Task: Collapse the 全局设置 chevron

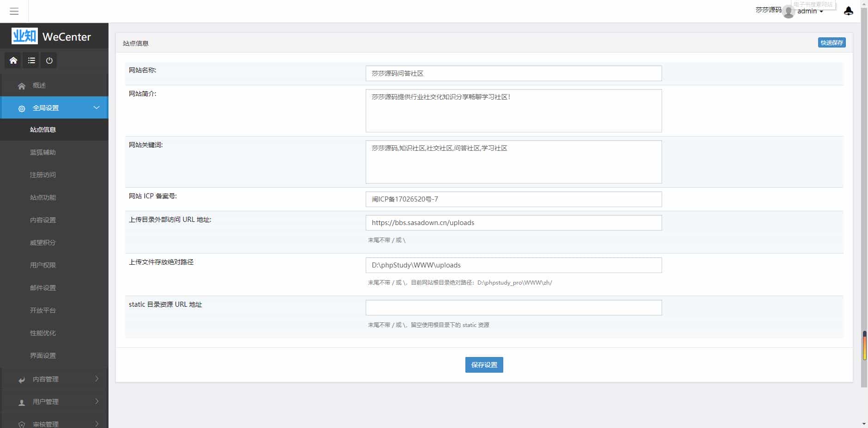Action: click(x=96, y=107)
